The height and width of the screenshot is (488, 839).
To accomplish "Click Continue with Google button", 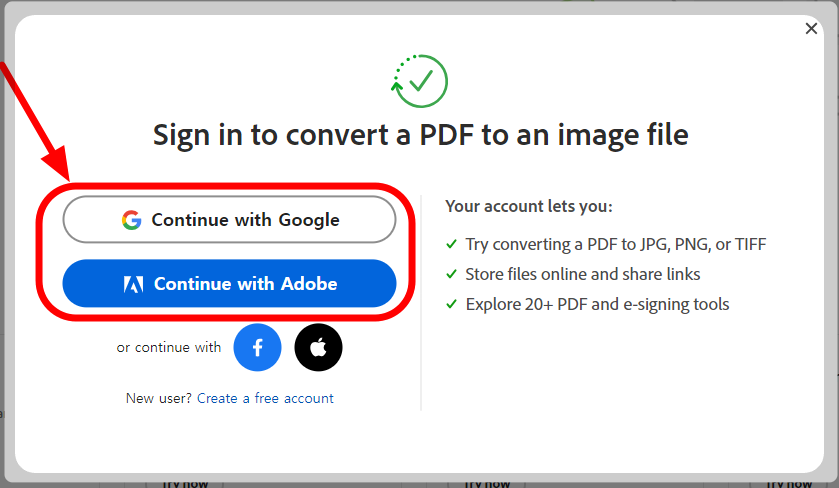I will point(230,219).
